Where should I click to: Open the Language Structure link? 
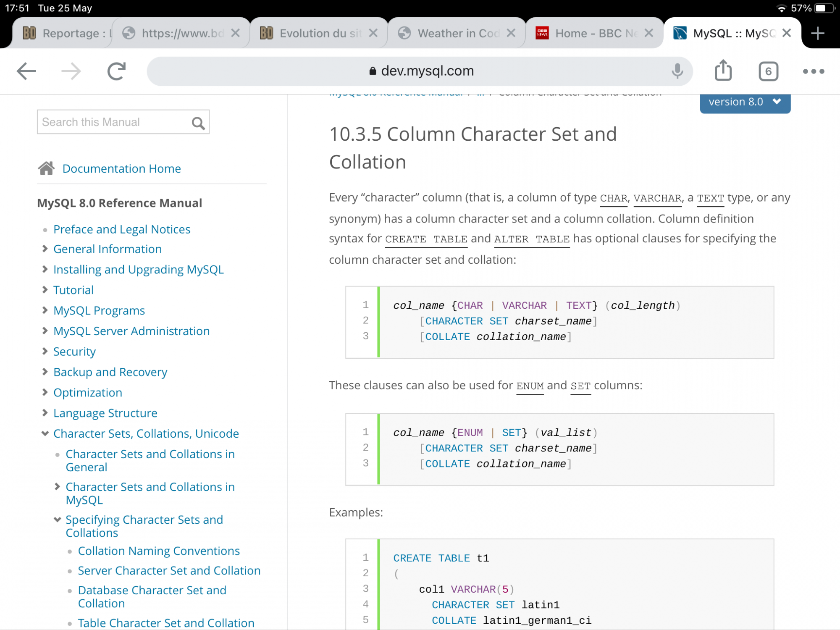coord(105,413)
